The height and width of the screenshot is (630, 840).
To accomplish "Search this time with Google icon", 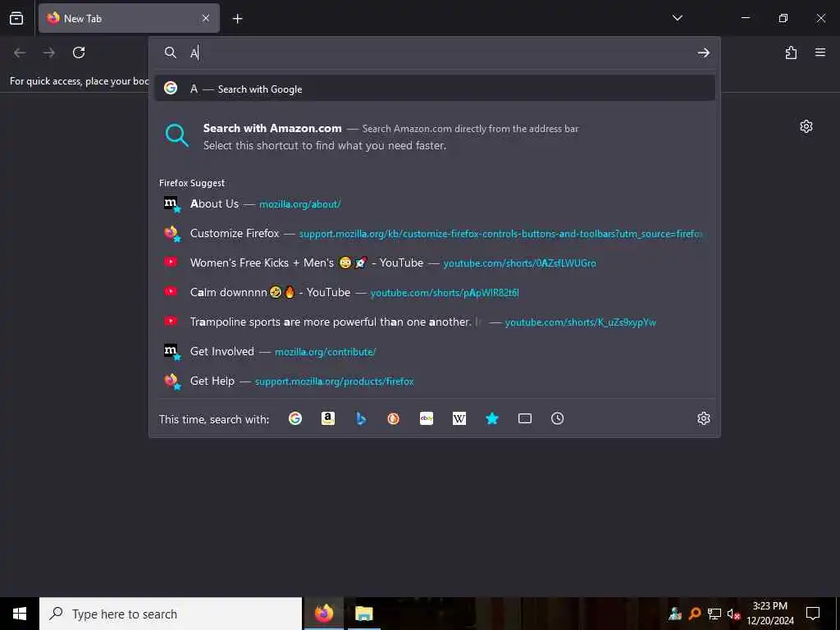I will (x=295, y=418).
